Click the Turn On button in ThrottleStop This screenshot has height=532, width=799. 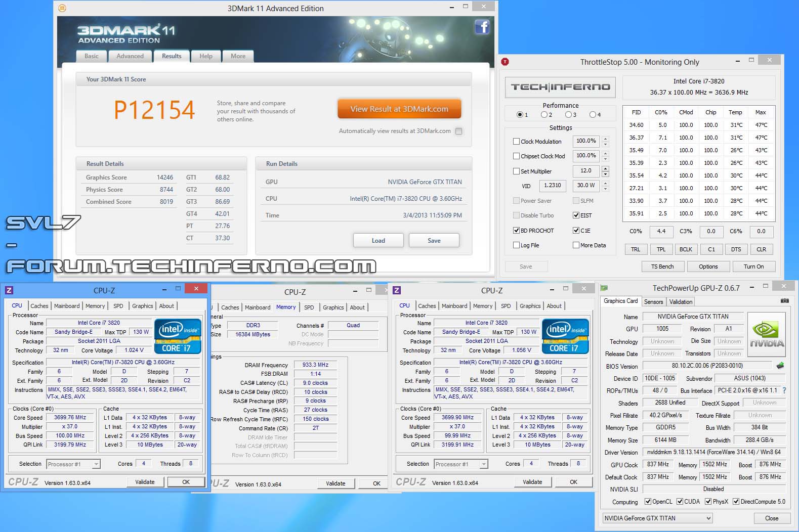(x=753, y=267)
